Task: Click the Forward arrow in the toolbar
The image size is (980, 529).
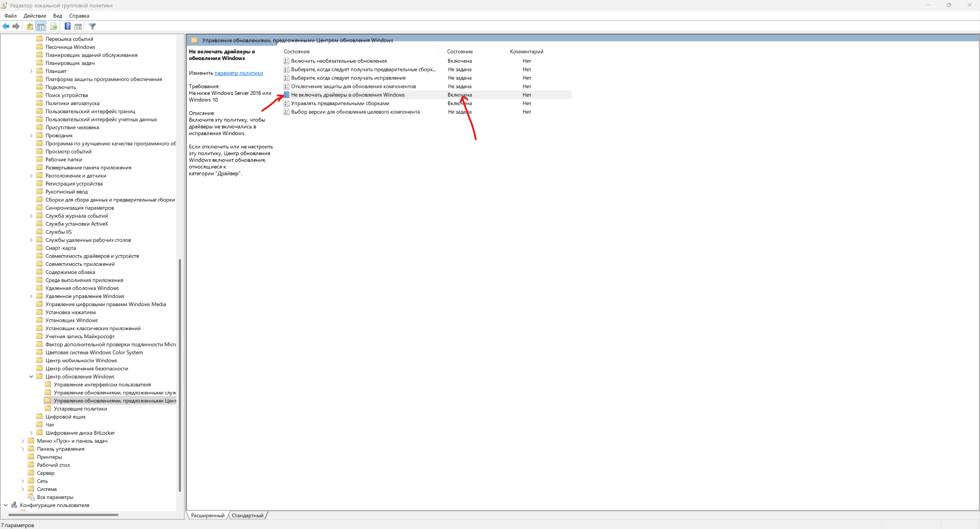Action: tap(16, 27)
